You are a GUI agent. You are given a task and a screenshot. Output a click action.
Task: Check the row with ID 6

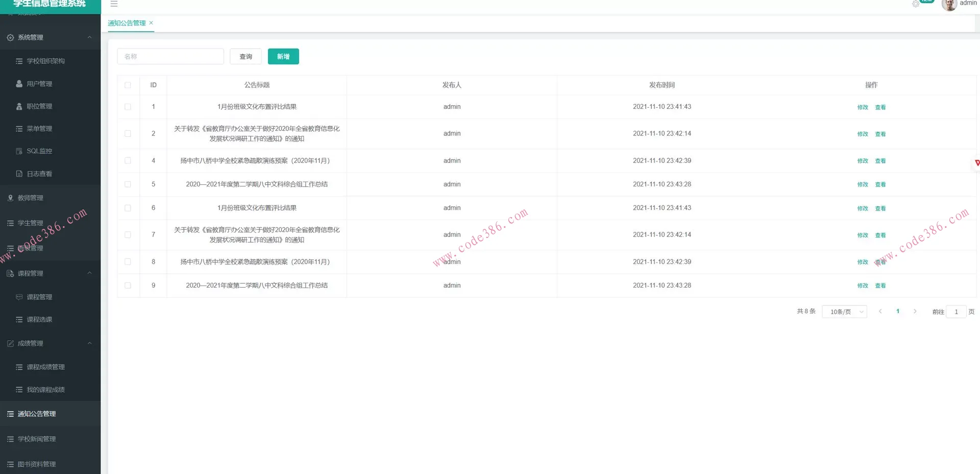click(x=128, y=208)
